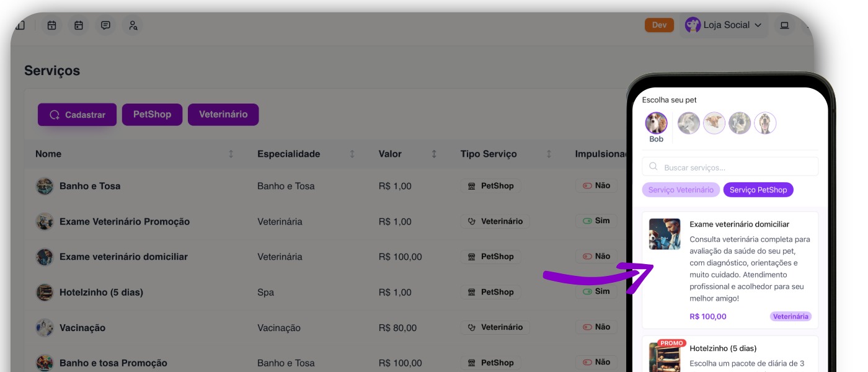Viewport: 868px width, 372px height.
Task: Sort the table by Valor column
Action: point(434,154)
